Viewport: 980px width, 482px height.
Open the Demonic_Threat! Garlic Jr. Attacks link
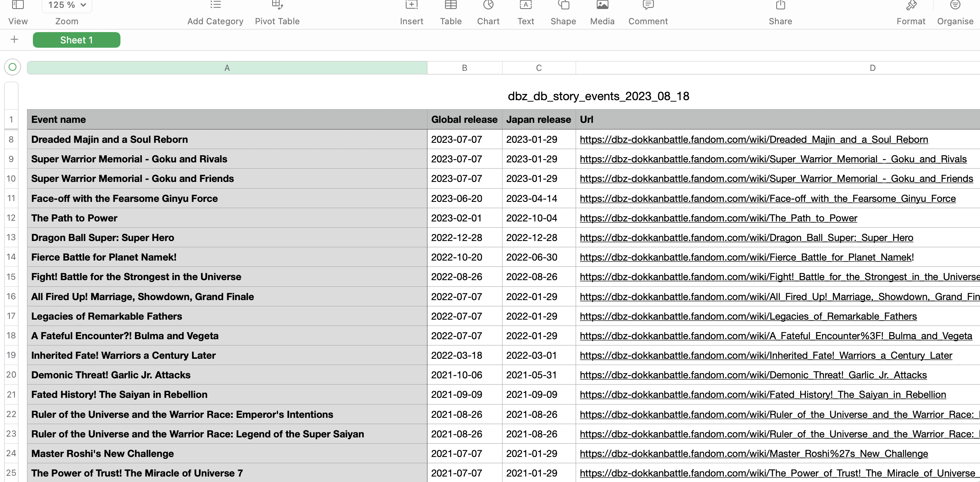(753, 375)
